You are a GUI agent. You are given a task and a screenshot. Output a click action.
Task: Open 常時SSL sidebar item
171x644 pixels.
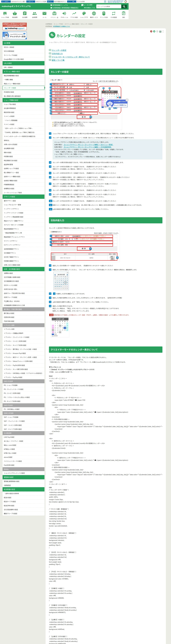point(23,140)
